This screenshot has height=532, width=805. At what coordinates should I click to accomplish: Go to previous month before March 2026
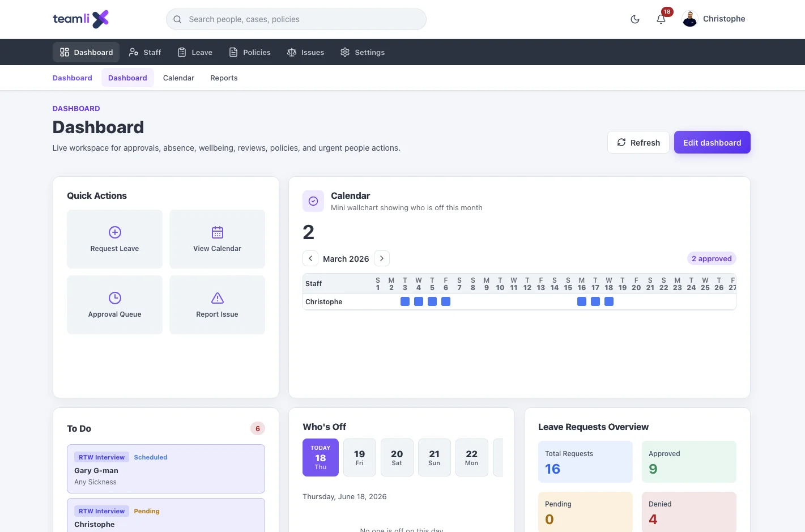point(310,258)
